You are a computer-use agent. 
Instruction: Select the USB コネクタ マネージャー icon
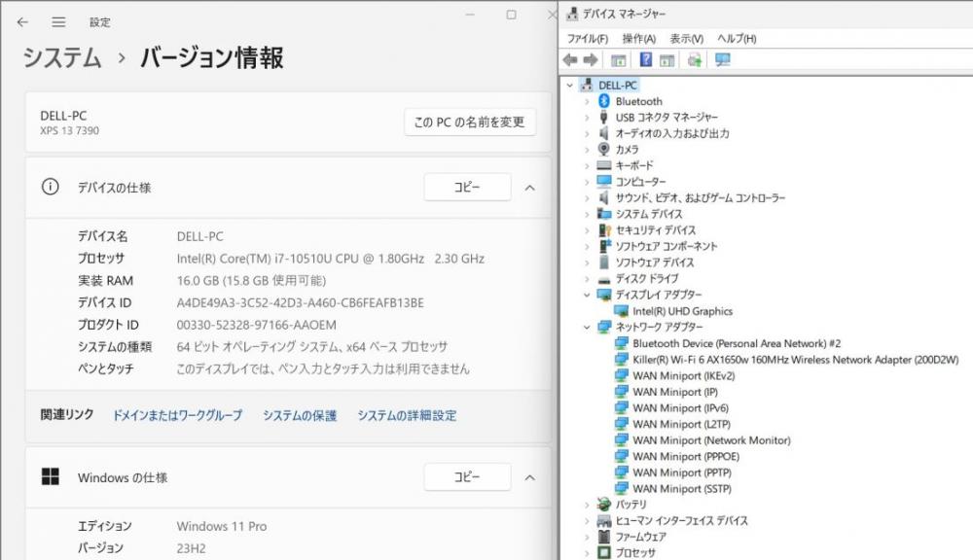coord(604,118)
